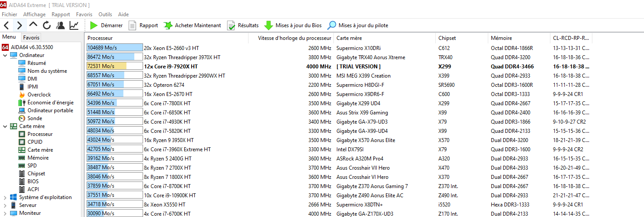
Task: Go up one level with up arrow
Action: [33, 25]
